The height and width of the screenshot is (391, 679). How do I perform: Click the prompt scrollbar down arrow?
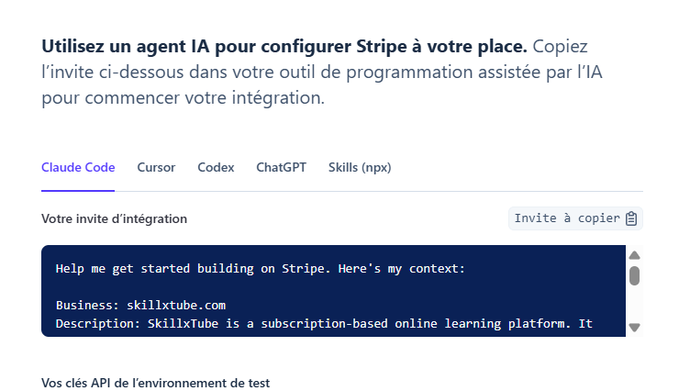pyautogui.click(x=634, y=327)
